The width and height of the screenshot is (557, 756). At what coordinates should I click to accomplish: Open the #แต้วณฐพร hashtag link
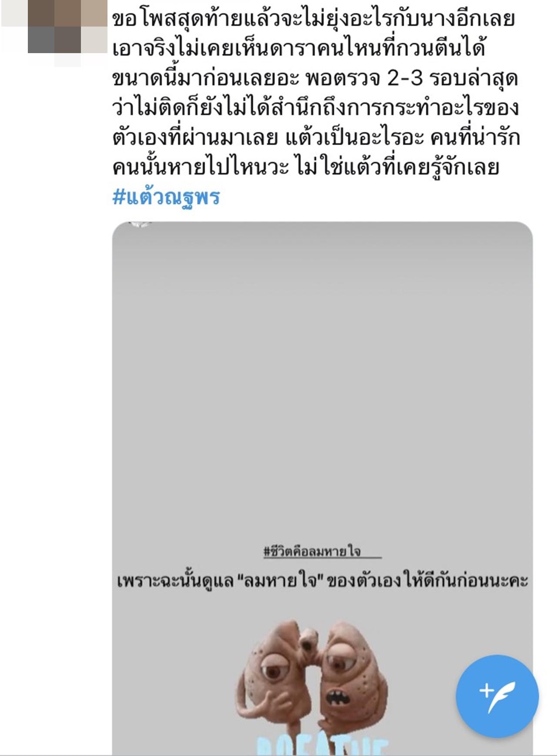[x=166, y=197]
